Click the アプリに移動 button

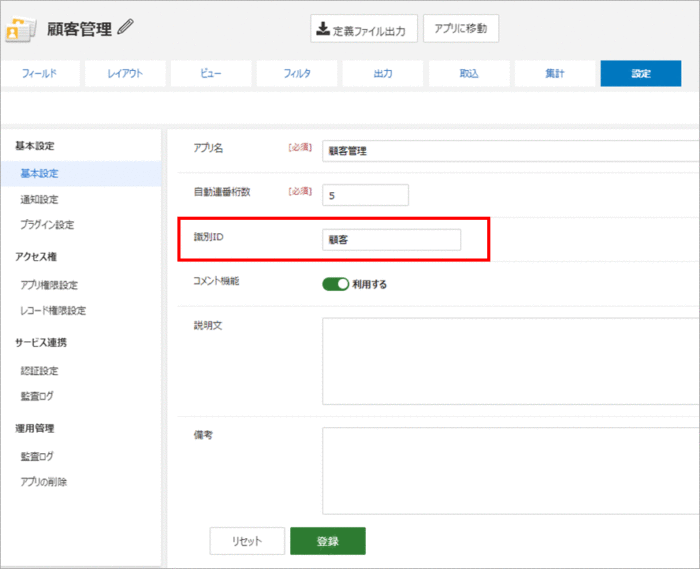coord(461,29)
